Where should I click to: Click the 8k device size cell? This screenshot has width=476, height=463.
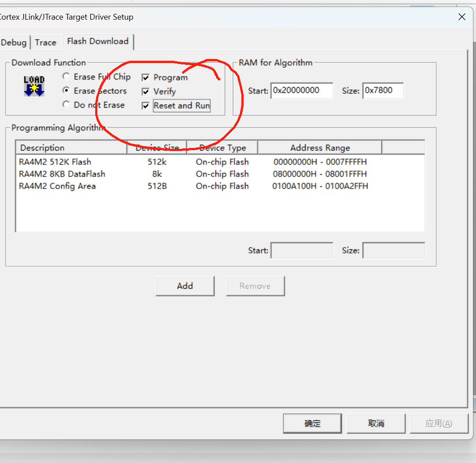point(157,174)
